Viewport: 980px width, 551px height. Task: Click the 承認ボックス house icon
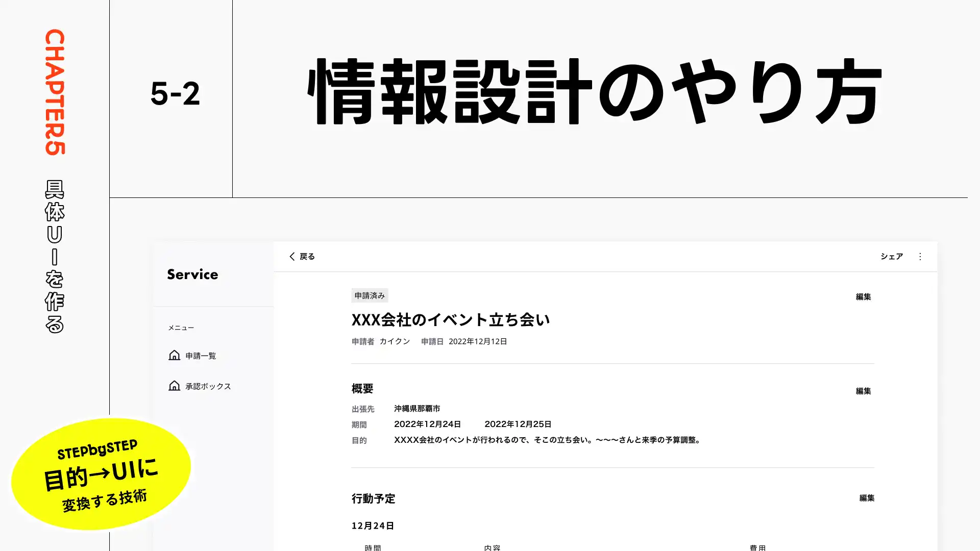(x=175, y=386)
